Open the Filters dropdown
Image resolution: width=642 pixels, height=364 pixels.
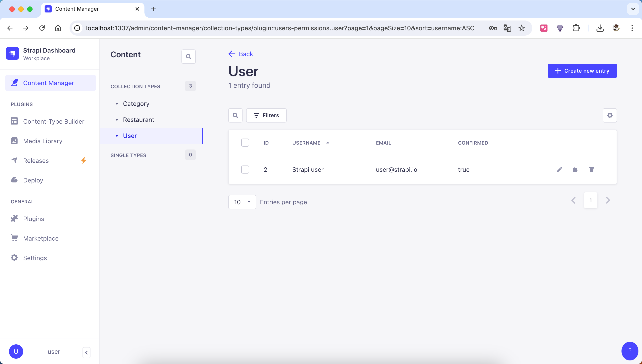point(266,115)
